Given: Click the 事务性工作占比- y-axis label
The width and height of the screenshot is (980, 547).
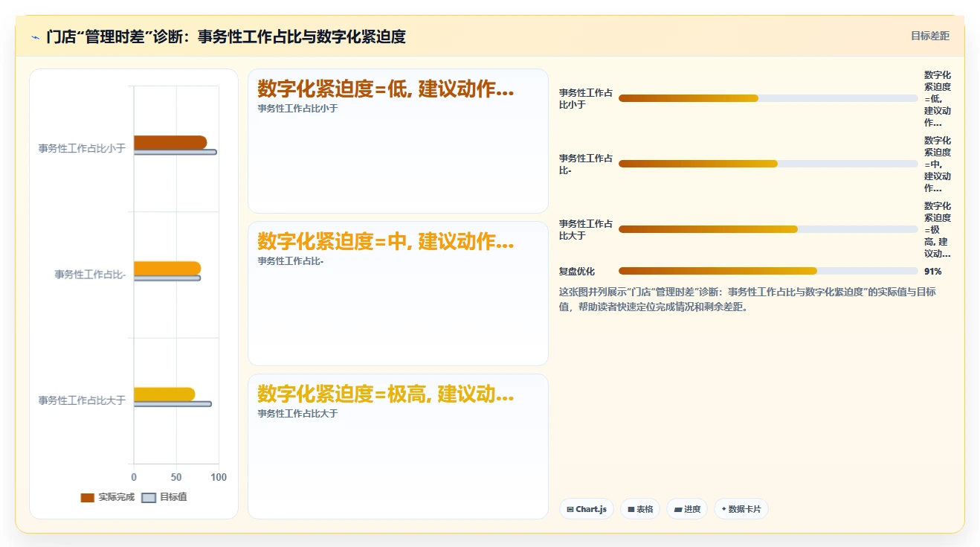Looking at the screenshot, I should coord(90,275).
